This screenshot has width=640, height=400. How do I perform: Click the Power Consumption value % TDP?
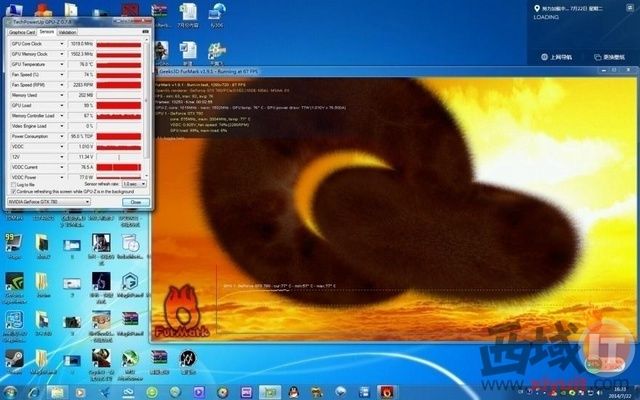[x=81, y=136]
